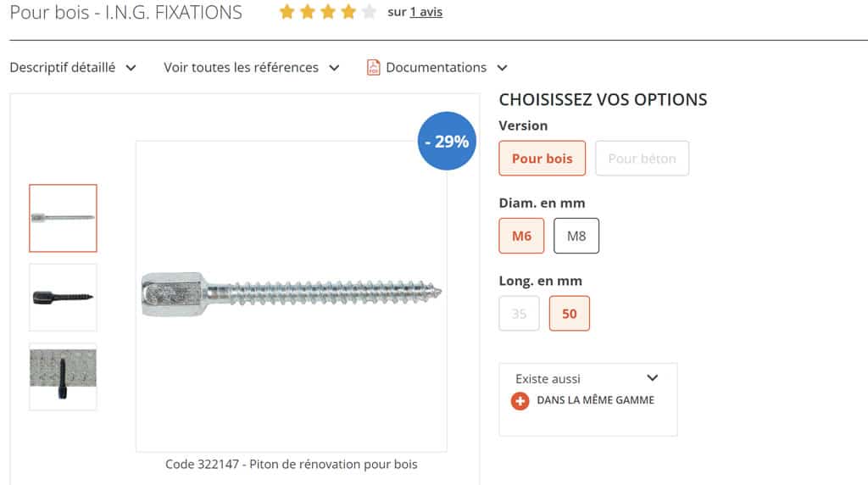Image resolution: width=868 pixels, height=485 pixels.
Task: Open the 1 avis reviews link
Action: (426, 12)
